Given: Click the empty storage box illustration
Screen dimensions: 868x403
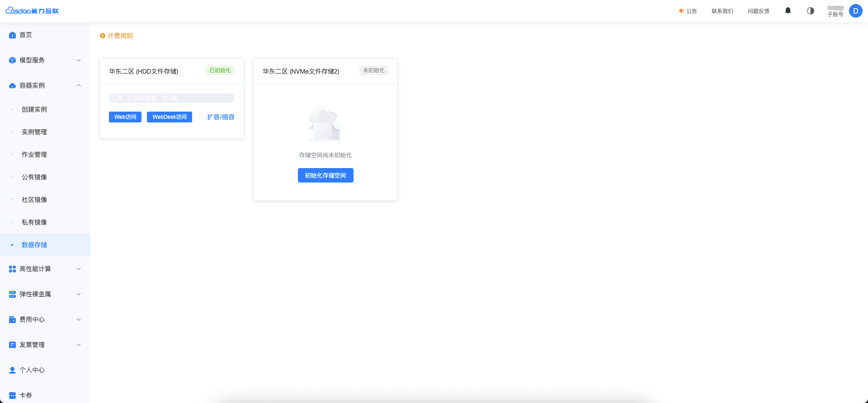Looking at the screenshot, I should click(325, 123).
